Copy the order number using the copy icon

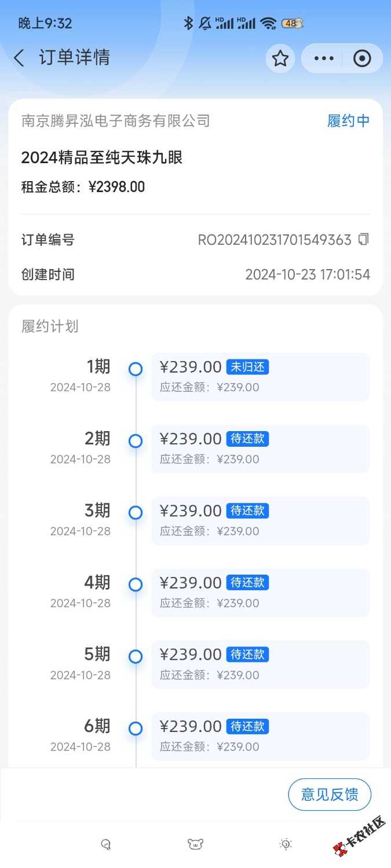[x=363, y=239]
